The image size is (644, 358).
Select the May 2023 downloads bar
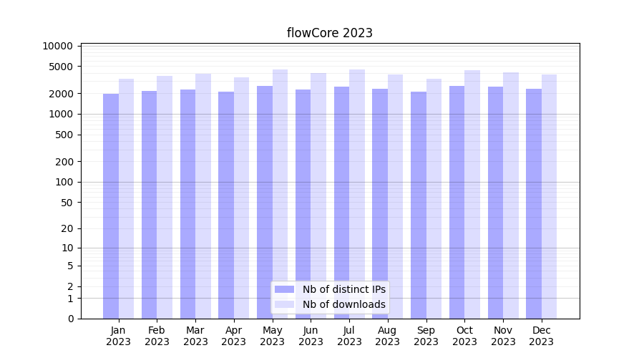280,194
